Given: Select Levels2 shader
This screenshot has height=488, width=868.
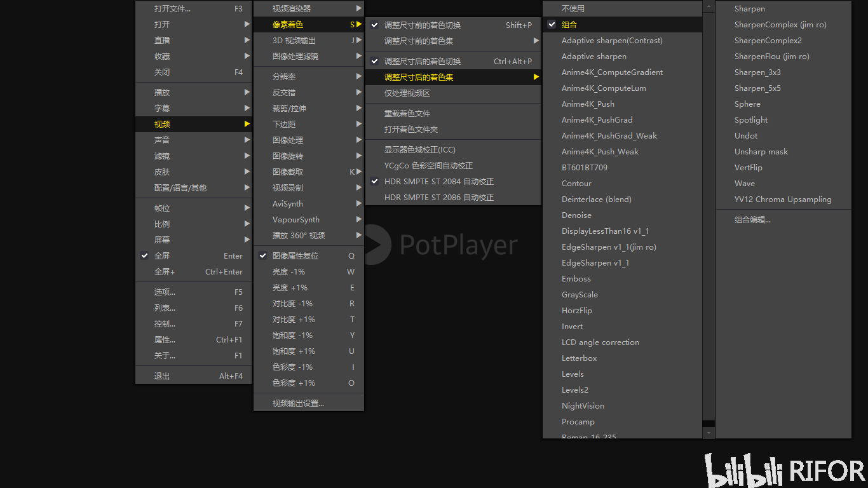Looking at the screenshot, I should pos(623,390).
